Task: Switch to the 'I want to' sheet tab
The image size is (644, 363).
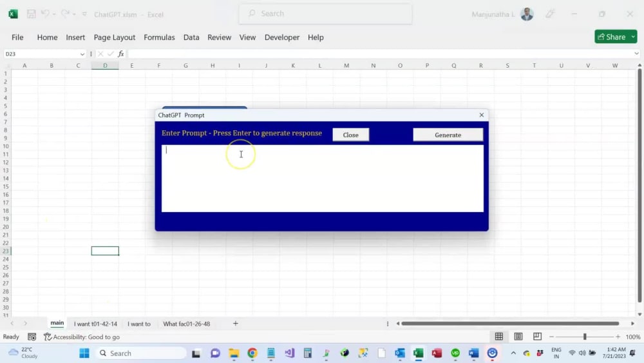Action: pos(139,324)
